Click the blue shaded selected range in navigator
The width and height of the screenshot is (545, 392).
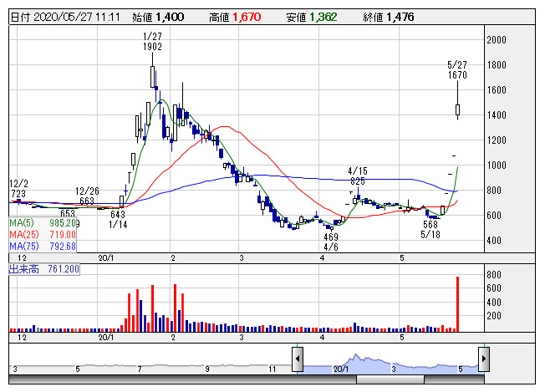[x=390, y=363]
